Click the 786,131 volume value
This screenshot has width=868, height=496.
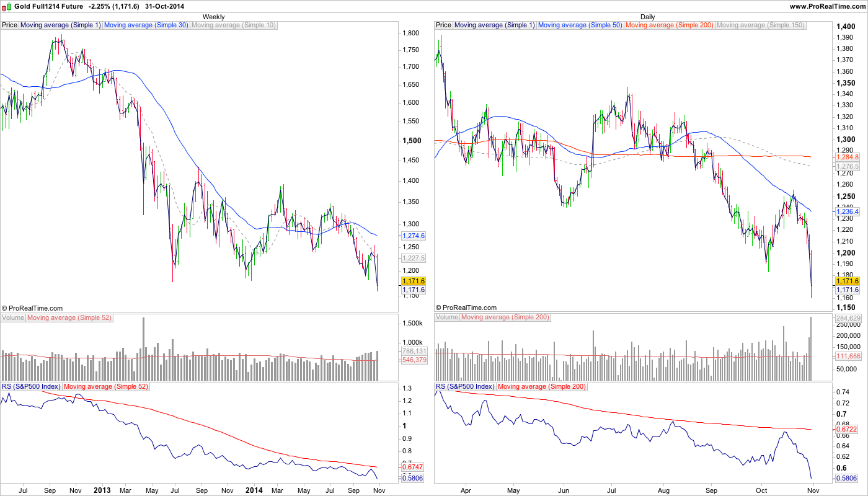tap(414, 352)
